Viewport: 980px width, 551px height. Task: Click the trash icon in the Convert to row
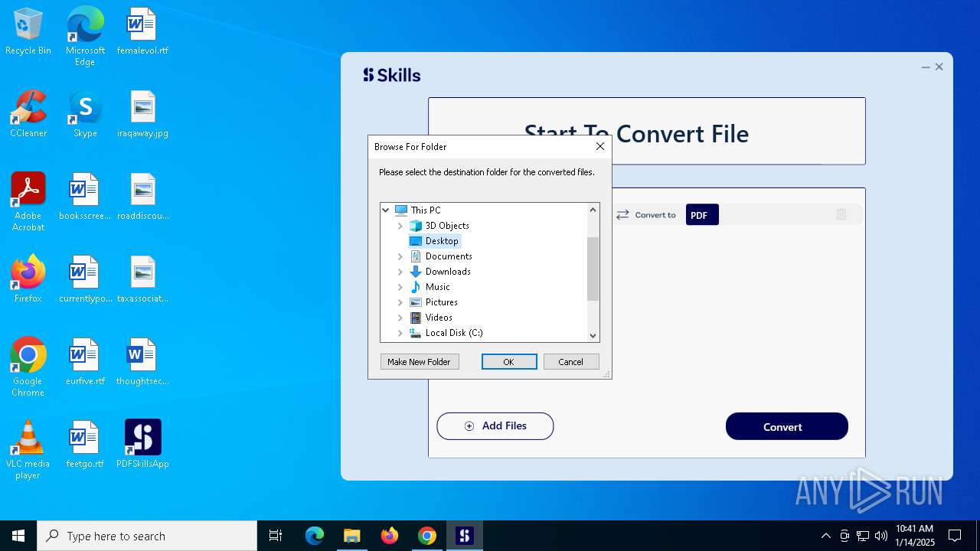pyautogui.click(x=841, y=214)
